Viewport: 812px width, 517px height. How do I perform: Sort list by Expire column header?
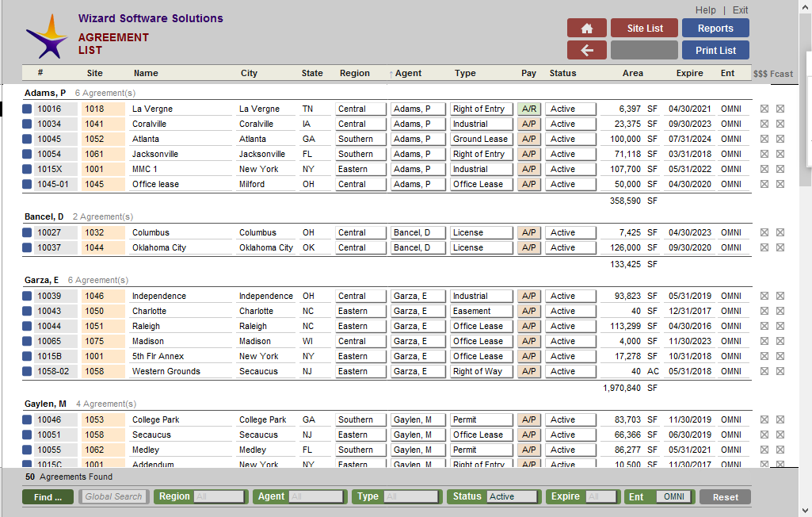[690, 73]
